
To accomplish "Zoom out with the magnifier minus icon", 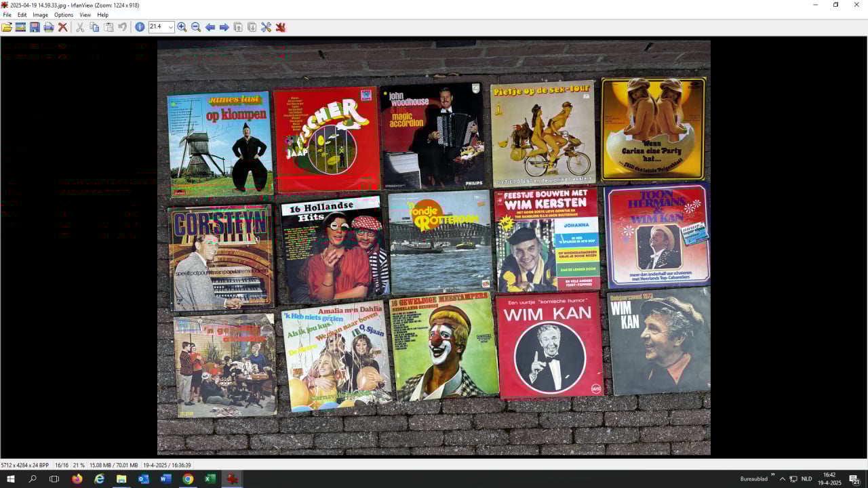I will pyautogui.click(x=196, y=27).
